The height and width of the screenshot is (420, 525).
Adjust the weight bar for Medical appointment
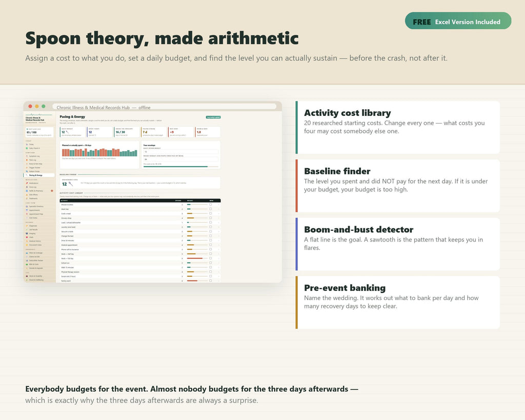(197, 245)
